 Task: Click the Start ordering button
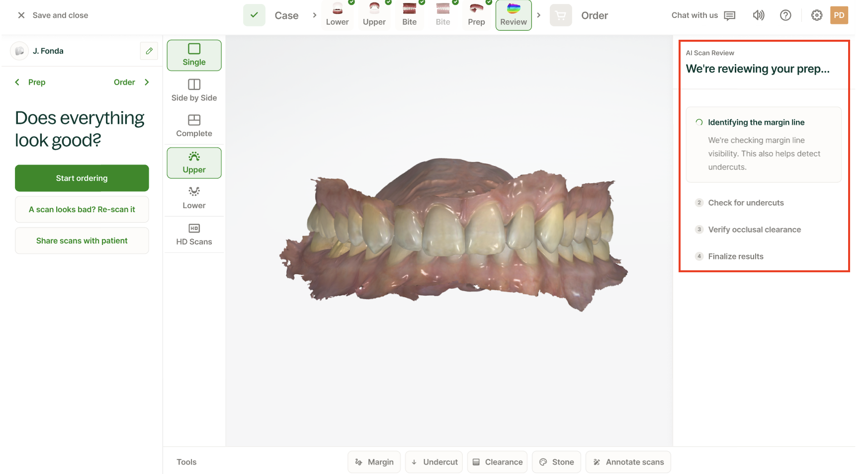tap(82, 178)
